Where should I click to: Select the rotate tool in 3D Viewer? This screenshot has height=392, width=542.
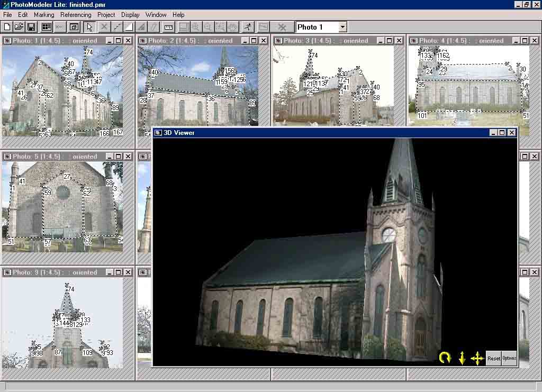[x=445, y=358]
